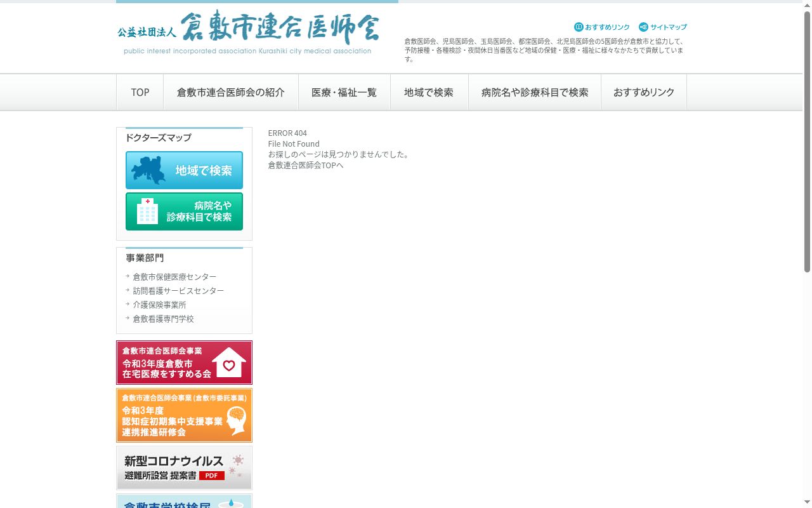Click the おすすめリンク book icon in header

click(x=579, y=27)
